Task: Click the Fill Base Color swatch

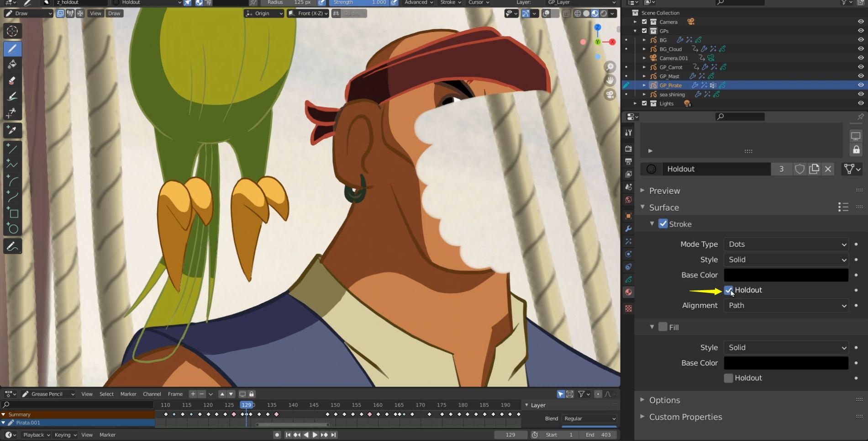Action: point(786,363)
